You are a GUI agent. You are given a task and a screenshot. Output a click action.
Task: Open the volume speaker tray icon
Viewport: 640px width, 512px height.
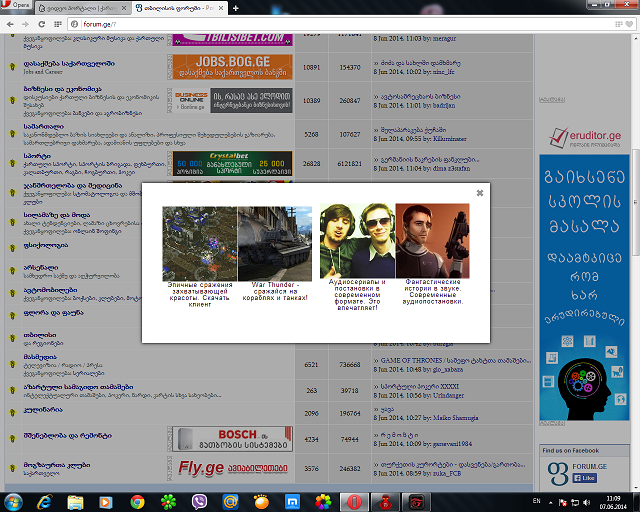(587, 502)
